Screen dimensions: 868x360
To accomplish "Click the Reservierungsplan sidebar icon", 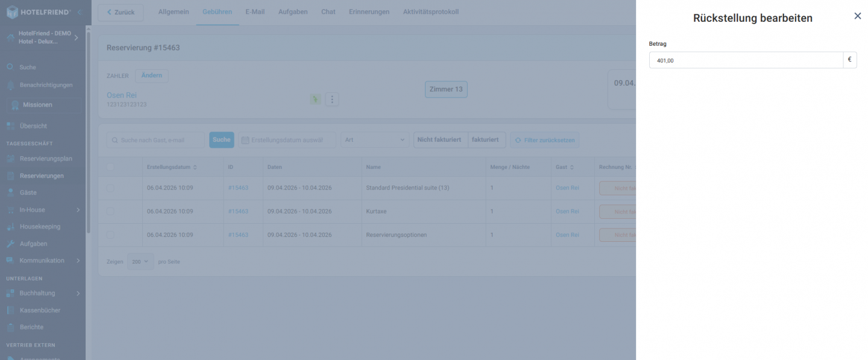I will point(10,159).
